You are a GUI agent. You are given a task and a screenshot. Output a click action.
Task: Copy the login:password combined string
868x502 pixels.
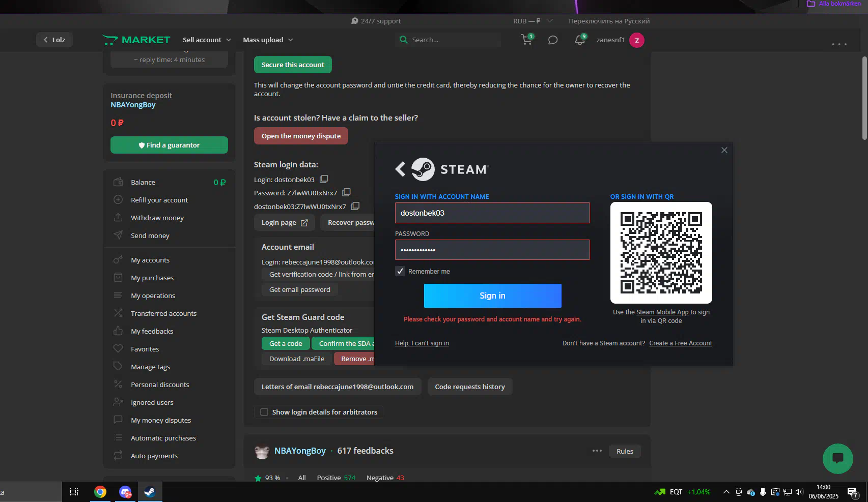point(355,206)
